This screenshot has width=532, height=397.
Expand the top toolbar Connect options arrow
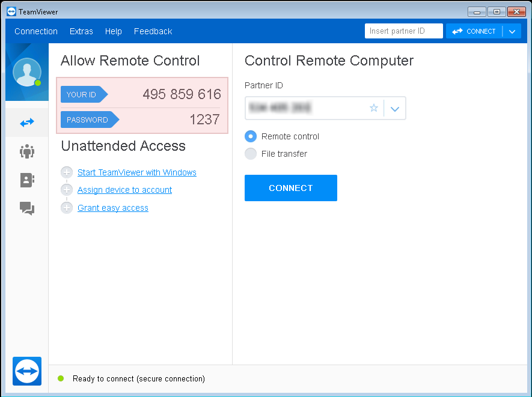click(x=512, y=31)
